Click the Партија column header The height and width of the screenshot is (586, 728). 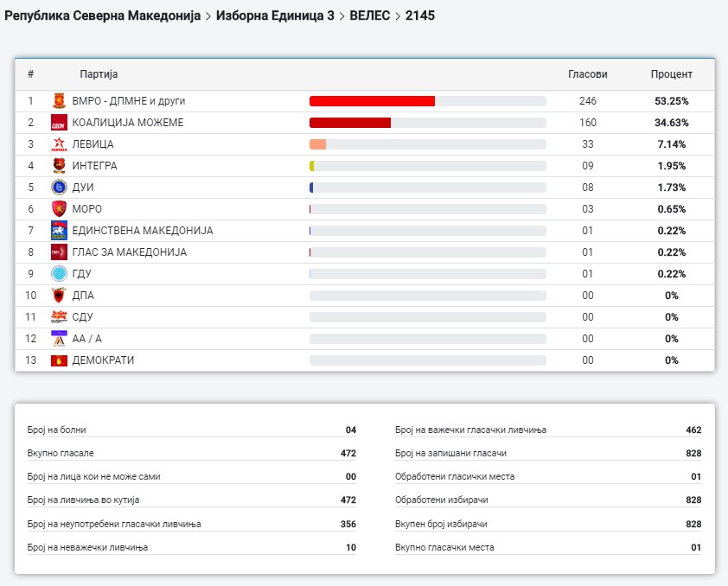[x=99, y=74]
